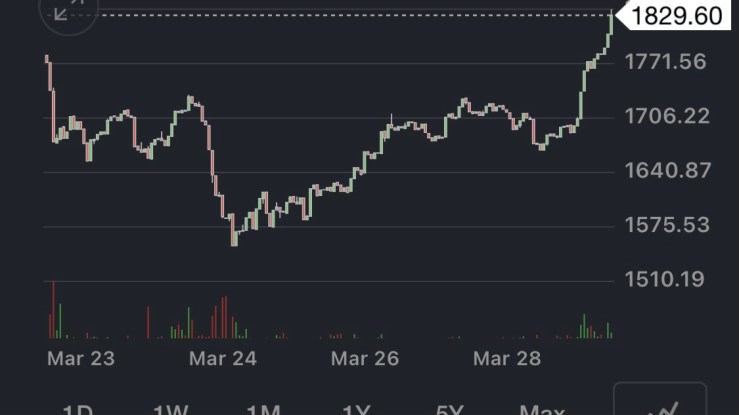The width and height of the screenshot is (739, 415).
Task: Click the Mar 24 date label
Action: pyautogui.click(x=224, y=358)
